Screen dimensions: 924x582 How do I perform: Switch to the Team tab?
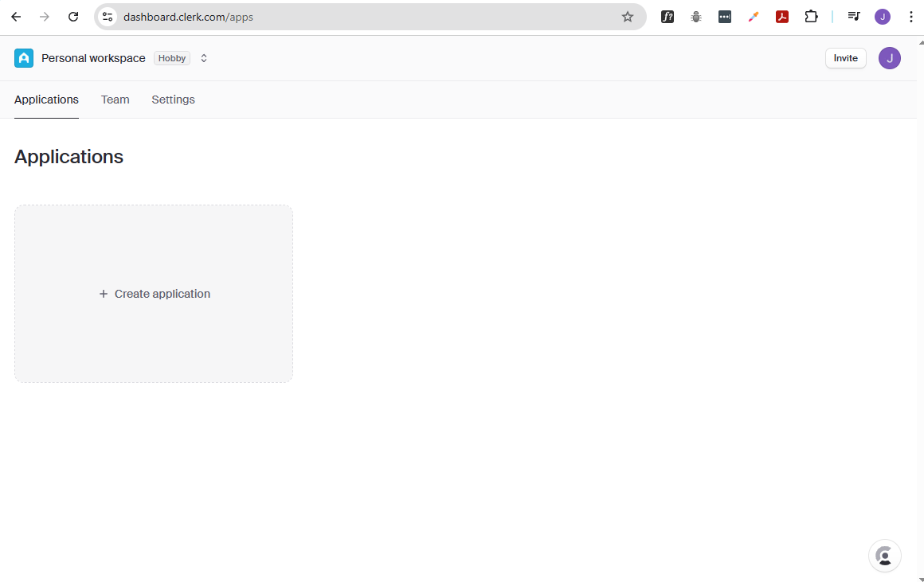tap(115, 100)
